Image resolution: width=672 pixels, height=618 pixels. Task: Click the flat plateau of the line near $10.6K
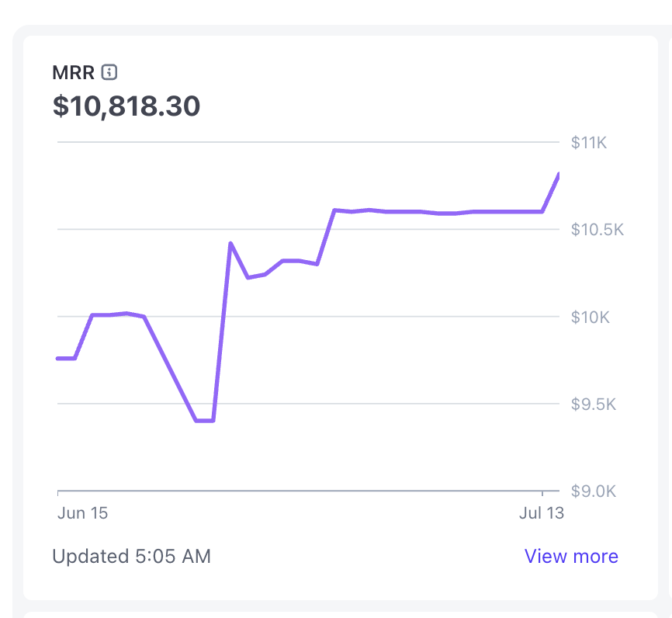pyautogui.click(x=438, y=212)
